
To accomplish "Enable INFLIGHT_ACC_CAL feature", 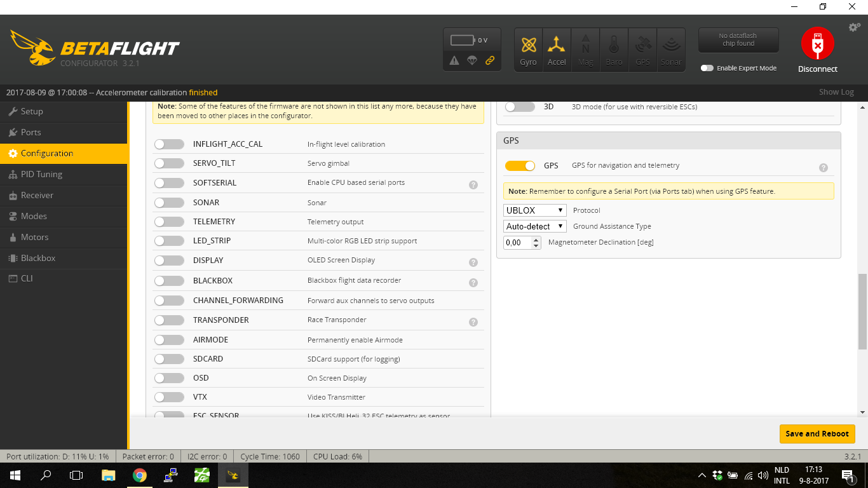I will click(x=169, y=144).
